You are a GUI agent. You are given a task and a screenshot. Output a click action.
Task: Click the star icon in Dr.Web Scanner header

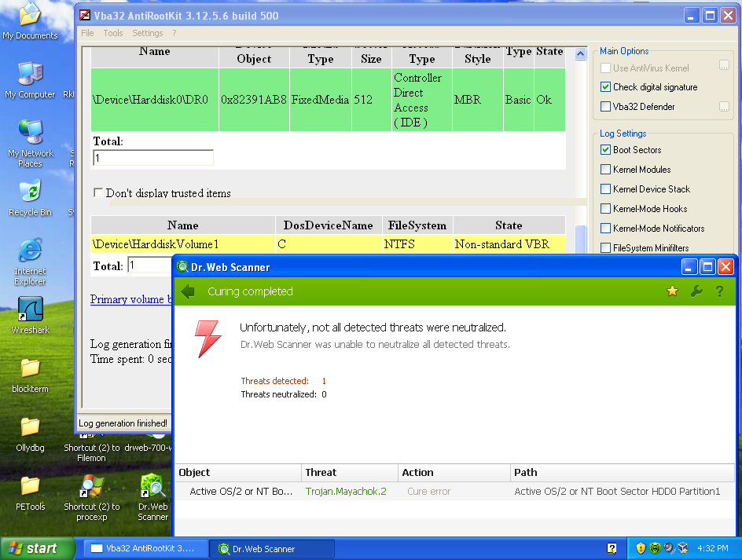pos(672,291)
